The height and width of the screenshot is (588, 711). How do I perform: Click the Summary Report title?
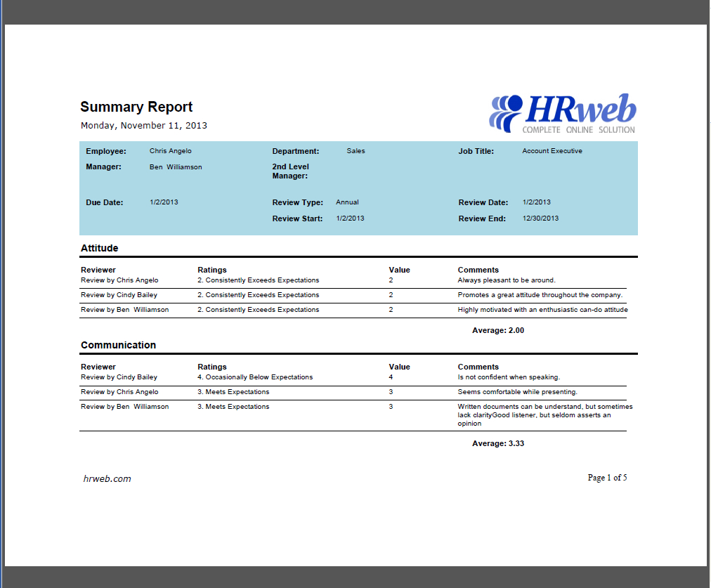click(x=136, y=107)
